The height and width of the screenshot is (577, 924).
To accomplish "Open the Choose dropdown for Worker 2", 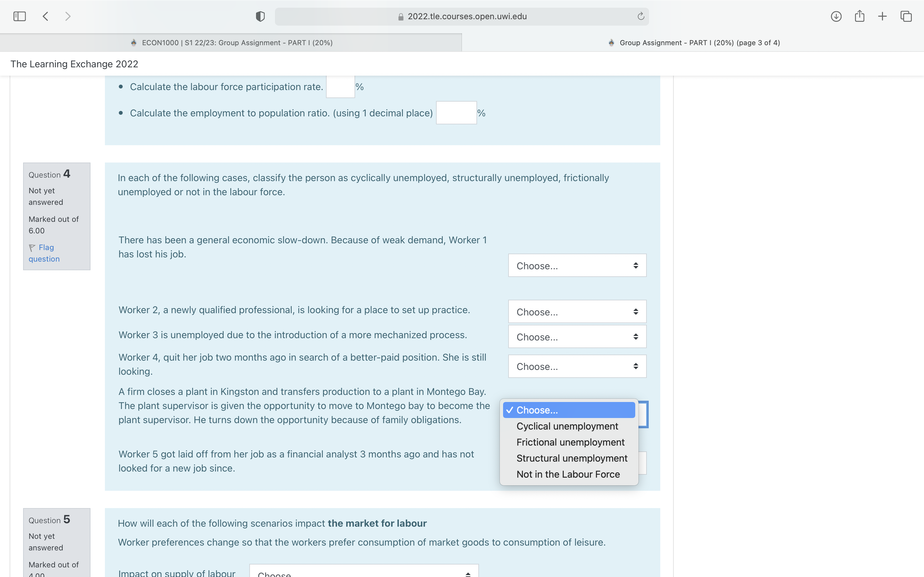I will [x=577, y=312].
